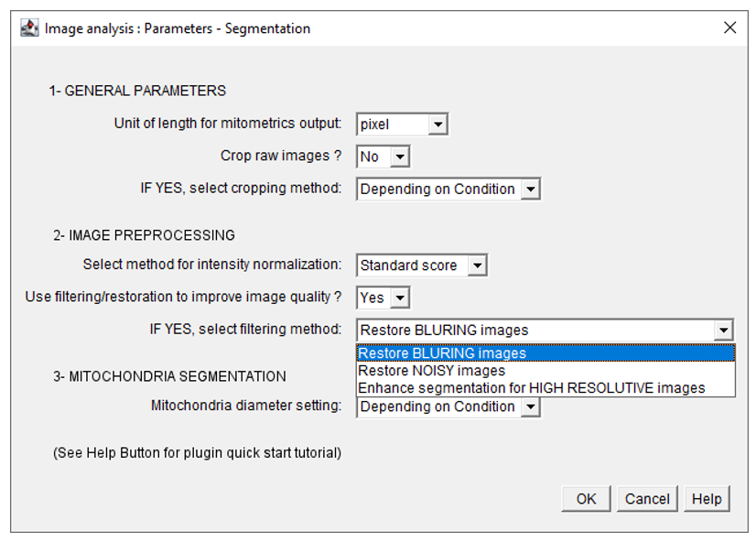Collapse the filtering method dropdown arrow
The image size is (756, 542).
pos(724,330)
